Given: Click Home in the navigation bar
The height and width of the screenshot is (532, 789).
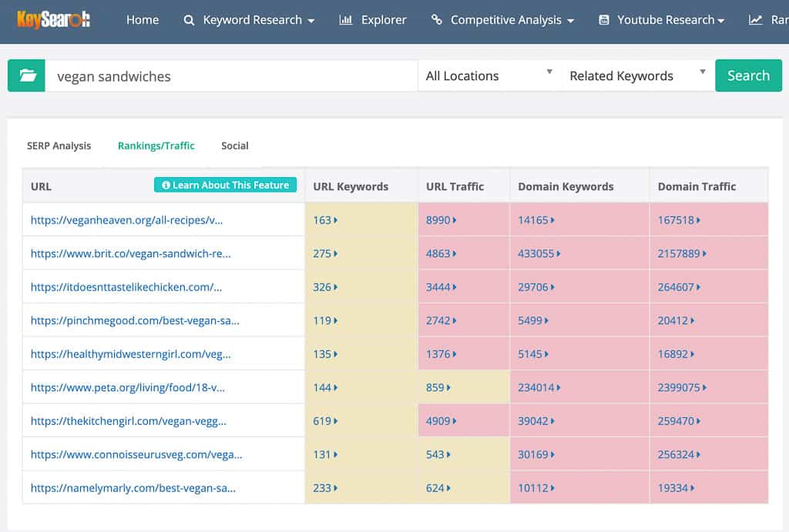Looking at the screenshot, I should coord(143,20).
